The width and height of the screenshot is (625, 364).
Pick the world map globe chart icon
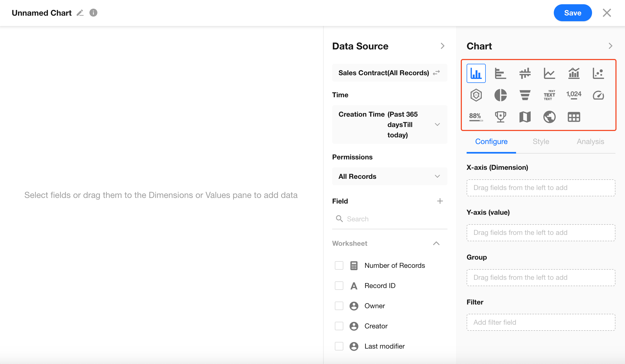549,117
